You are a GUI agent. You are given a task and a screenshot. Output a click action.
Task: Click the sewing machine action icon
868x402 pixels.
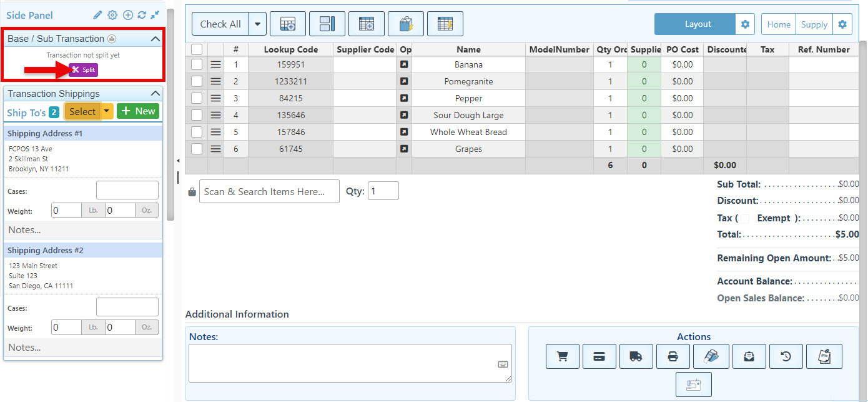(x=693, y=385)
